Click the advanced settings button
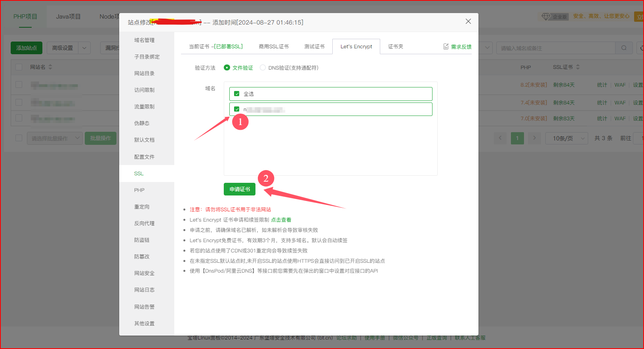644x349 pixels. click(x=63, y=48)
